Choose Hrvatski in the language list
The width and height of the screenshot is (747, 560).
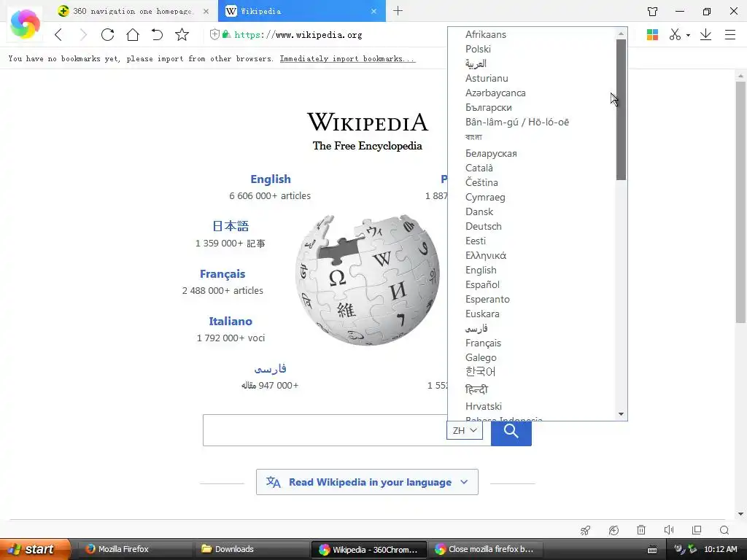[483, 406]
